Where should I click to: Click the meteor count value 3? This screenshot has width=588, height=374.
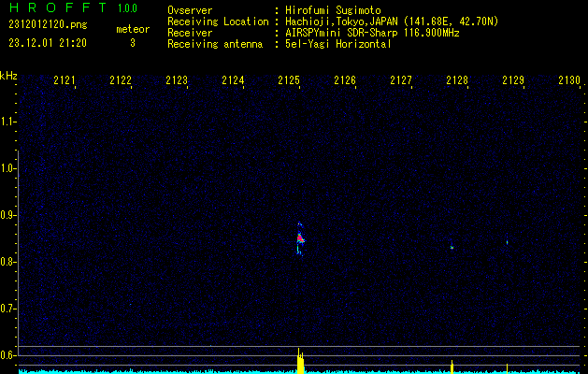(x=133, y=43)
